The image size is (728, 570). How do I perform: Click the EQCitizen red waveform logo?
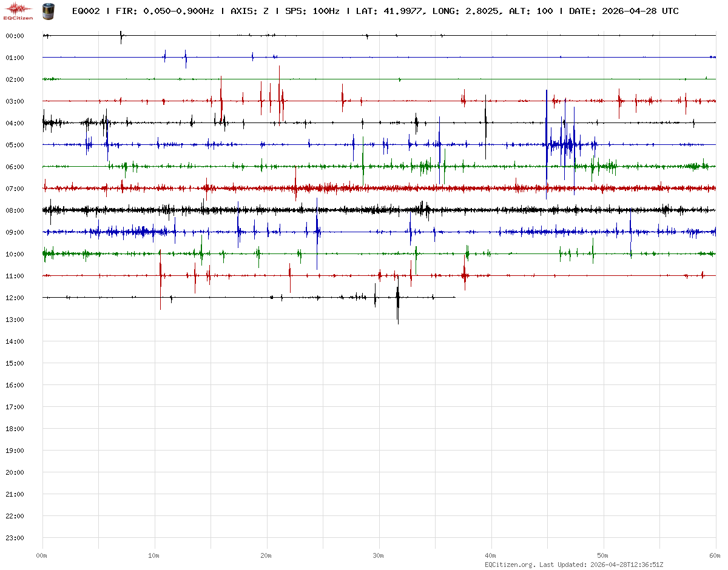(18, 10)
